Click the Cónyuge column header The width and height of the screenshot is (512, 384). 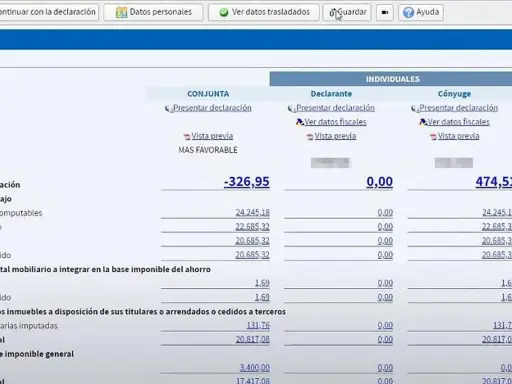coord(454,94)
